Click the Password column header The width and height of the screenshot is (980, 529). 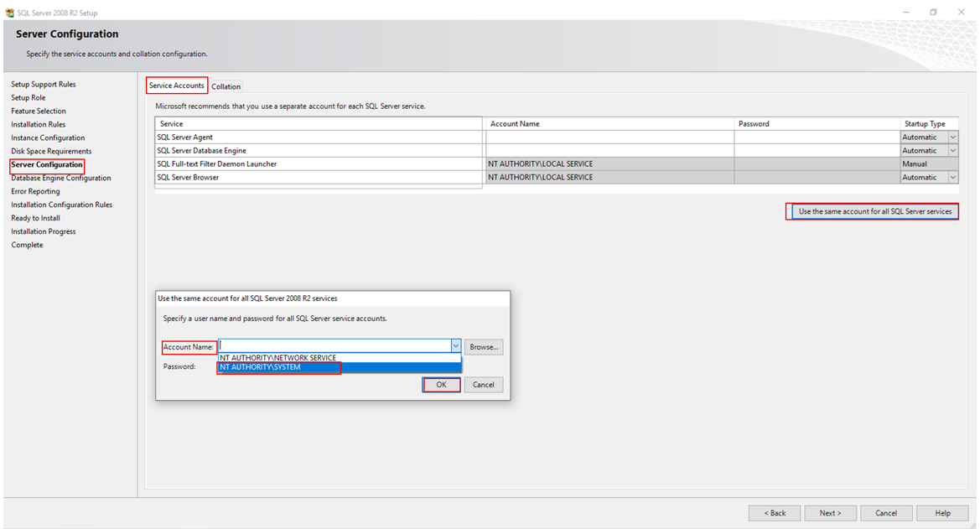coord(817,124)
